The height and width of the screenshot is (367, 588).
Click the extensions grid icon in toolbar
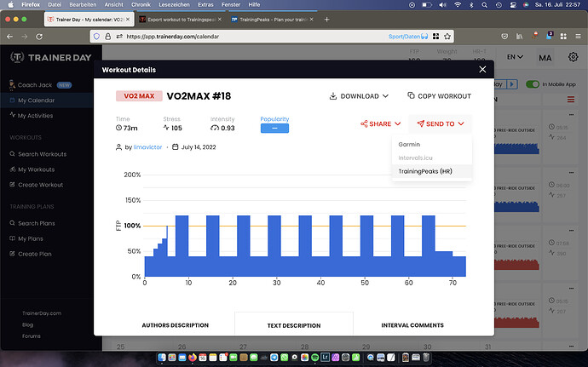click(563, 37)
